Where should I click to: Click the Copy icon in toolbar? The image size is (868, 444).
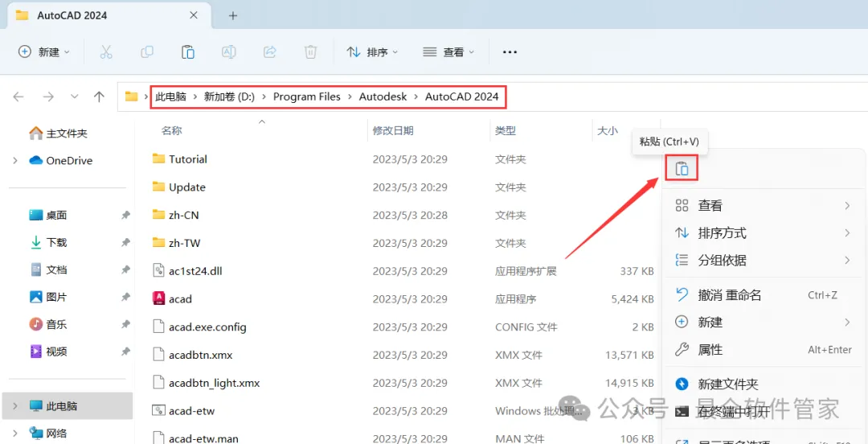(147, 52)
